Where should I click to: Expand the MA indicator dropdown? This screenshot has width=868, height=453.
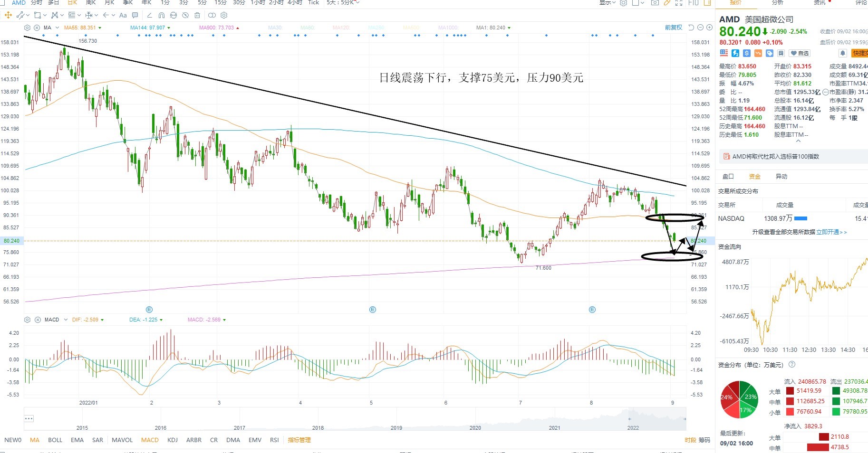pyautogui.click(x=57, y=28)
